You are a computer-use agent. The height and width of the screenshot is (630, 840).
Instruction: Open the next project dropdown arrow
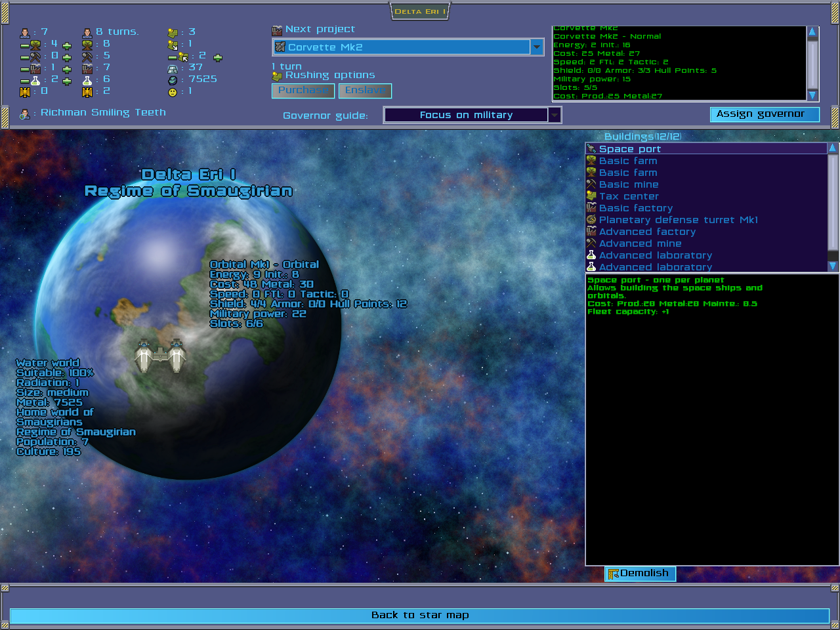[x=537, y=47]
